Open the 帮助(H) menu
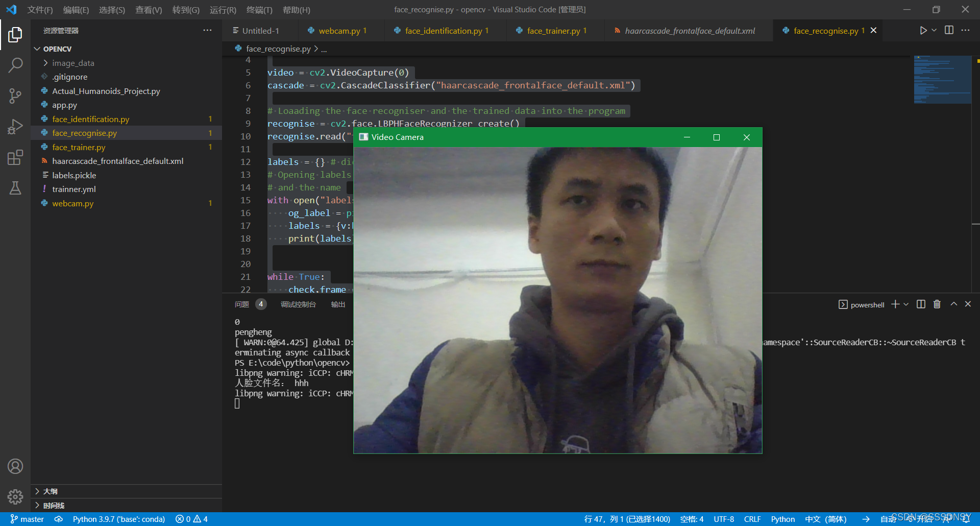The image size is (980, 526). point(296,10)
